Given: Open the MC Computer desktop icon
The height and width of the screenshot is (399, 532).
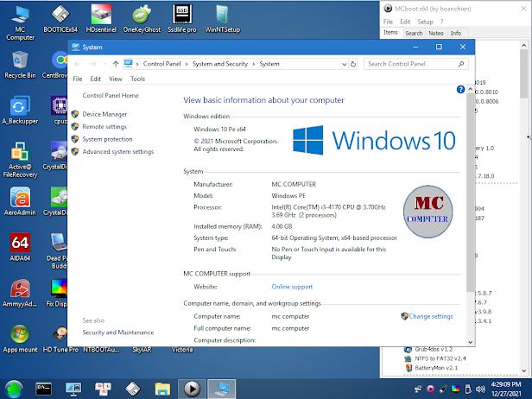Looking at the screenshot, I should pyautogui.click(x=20, y=22).
